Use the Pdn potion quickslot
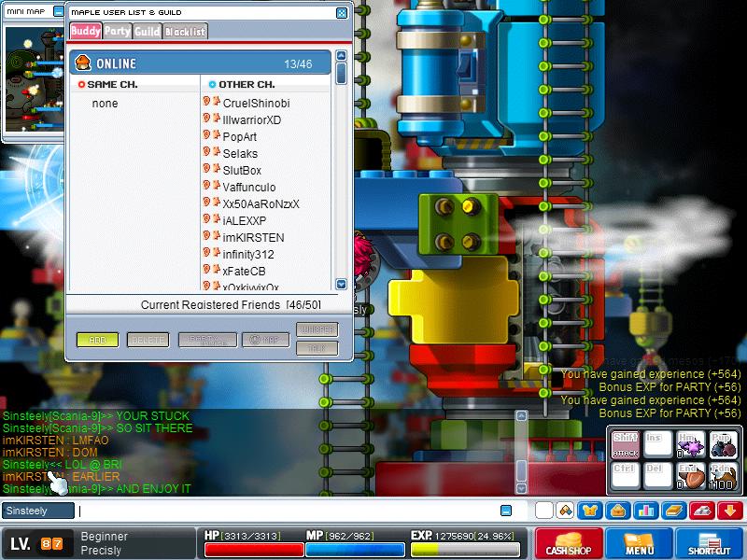The height and width of the screenshot is (560, 747). pos(723,476)
